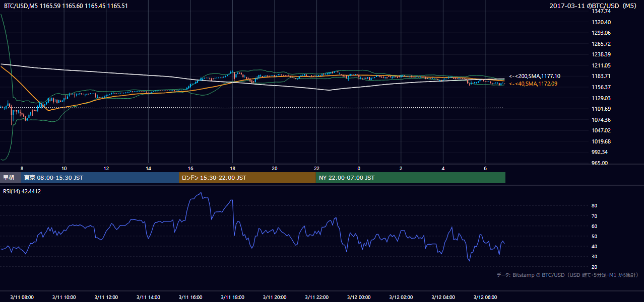Click the 3/11 16:00 bottom time label

pos(190,297)
